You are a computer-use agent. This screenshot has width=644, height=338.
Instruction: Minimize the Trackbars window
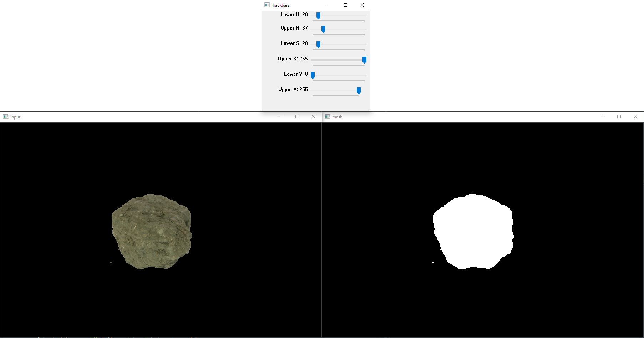pyautogui.click(x=329, y=5)
